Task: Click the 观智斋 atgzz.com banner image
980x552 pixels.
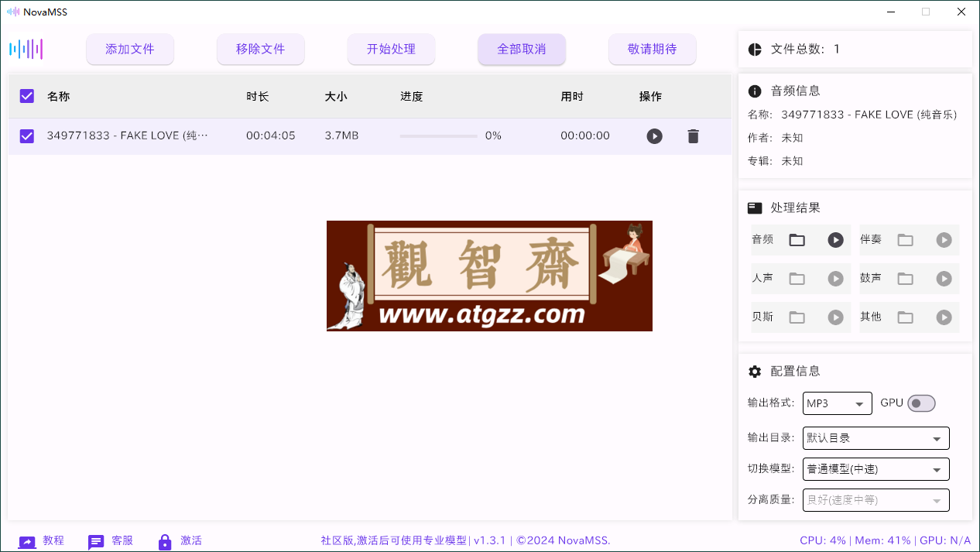Action: point(489,276)
